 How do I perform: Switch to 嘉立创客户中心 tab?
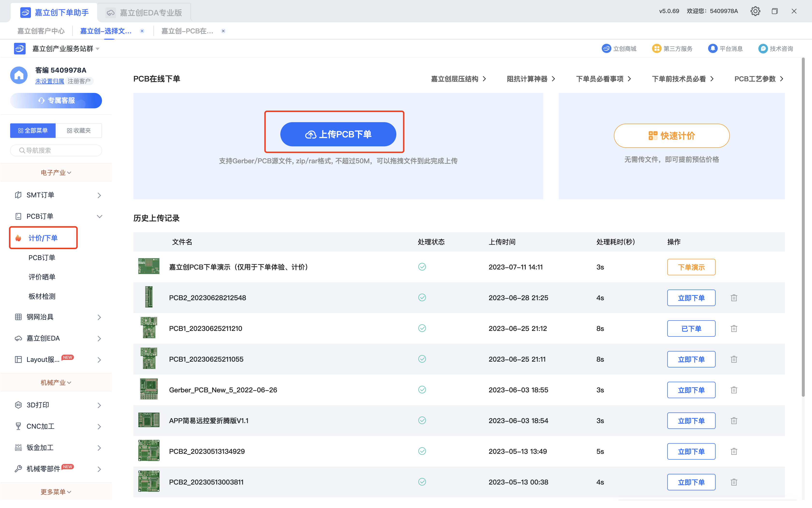41,31
